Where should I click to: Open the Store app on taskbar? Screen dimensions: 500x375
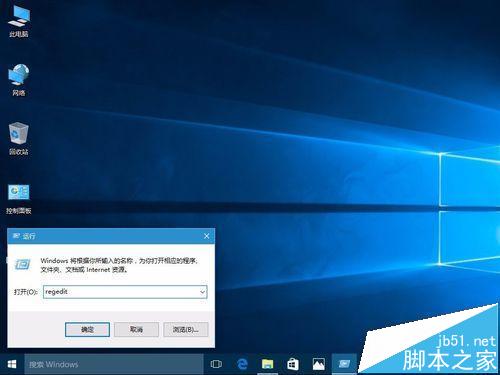[293, 364]
